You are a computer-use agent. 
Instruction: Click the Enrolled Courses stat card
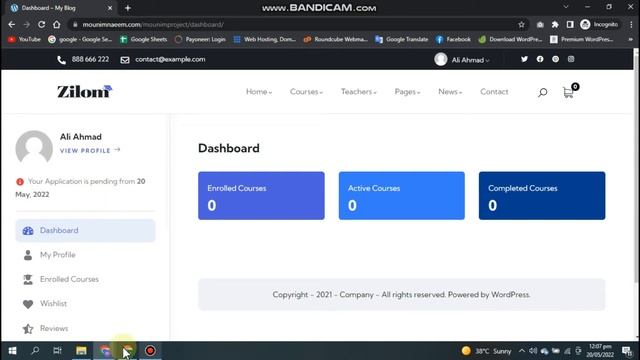tap(261, 196)
